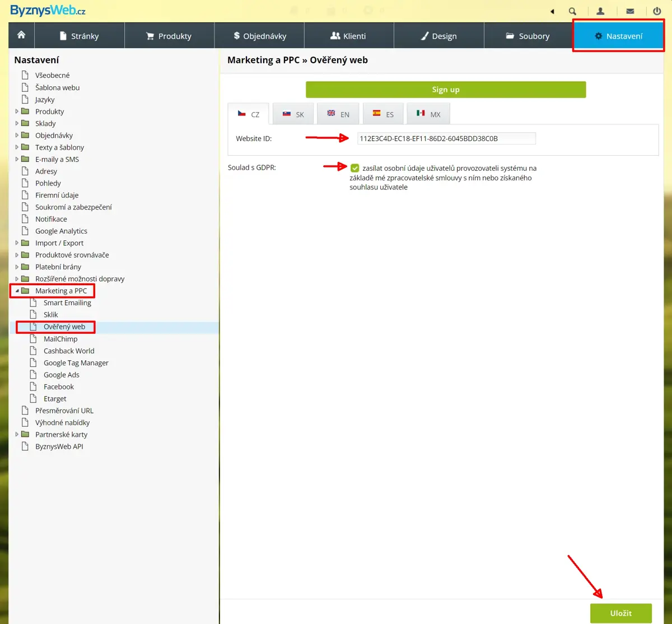Screen dimensions: 672x624
Task: Toggle the GDPR compliance checkbox
Action: point(355,168)
